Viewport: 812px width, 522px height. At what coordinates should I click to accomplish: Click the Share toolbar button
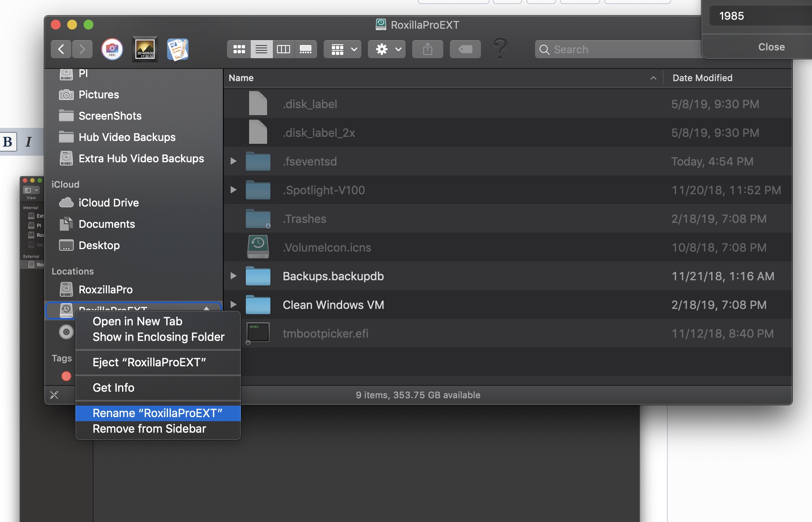click(428, 49)
